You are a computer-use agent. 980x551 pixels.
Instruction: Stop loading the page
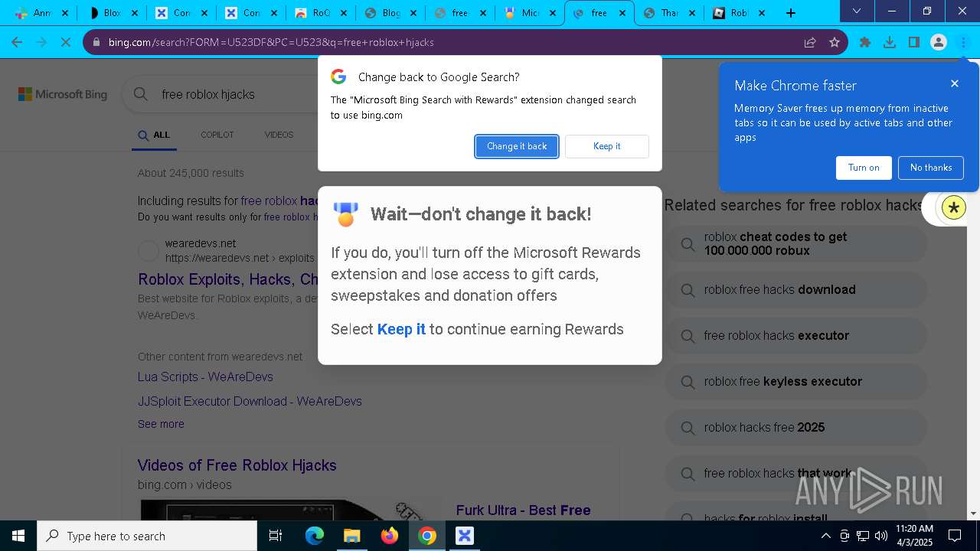pyautogui.click(x=66, y=42)
